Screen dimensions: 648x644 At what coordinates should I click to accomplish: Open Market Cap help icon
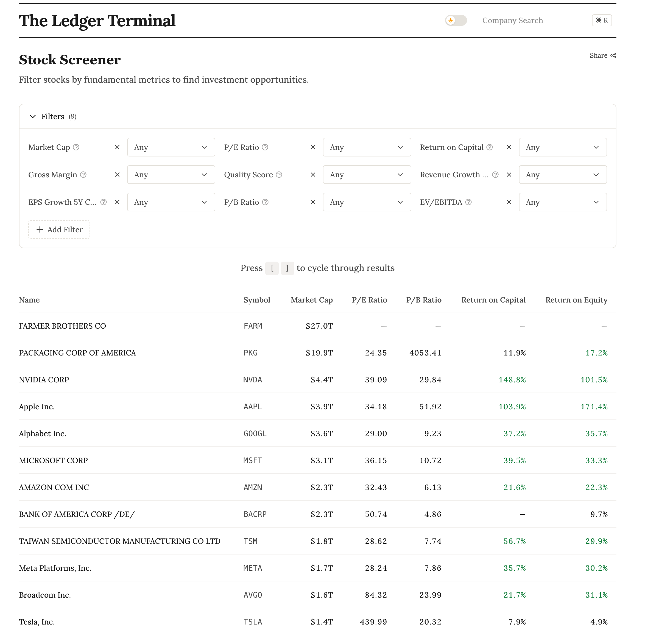pos(76,147)
